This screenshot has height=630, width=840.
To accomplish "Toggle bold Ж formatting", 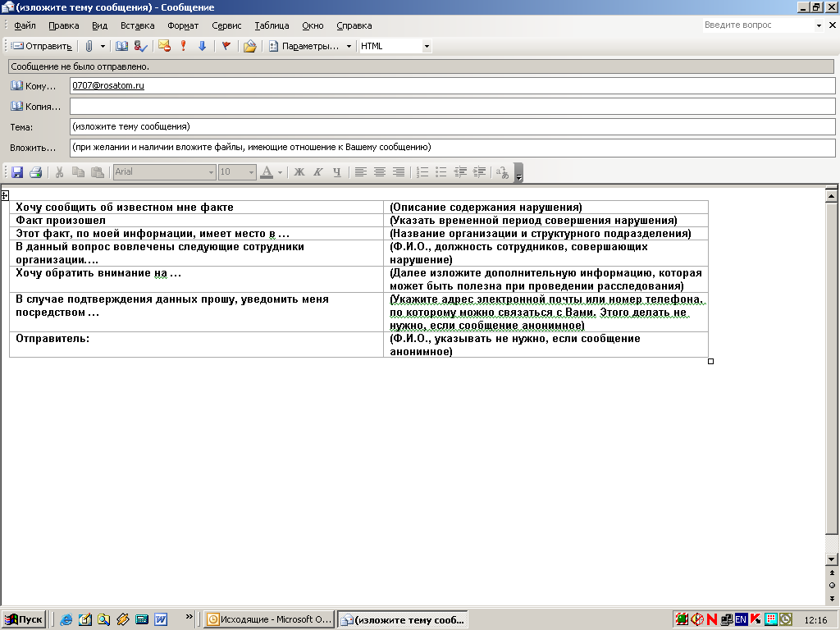I will 299,172.
